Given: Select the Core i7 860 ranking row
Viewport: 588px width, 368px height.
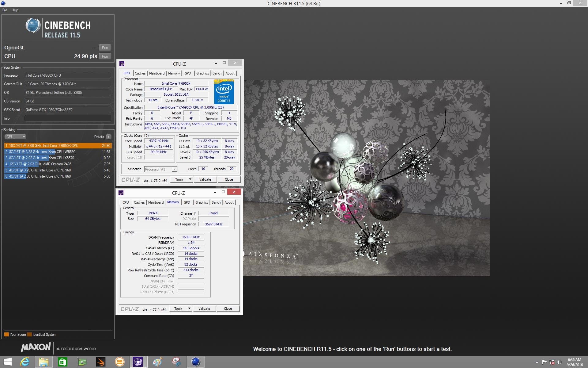Looking at the screenshot, I should [58, 176].
